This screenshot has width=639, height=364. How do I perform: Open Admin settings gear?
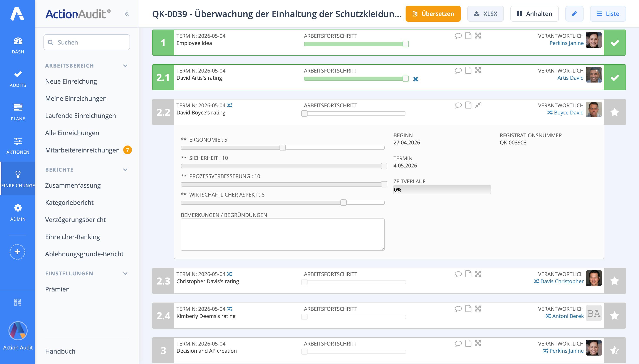click(x=18, y=208)
